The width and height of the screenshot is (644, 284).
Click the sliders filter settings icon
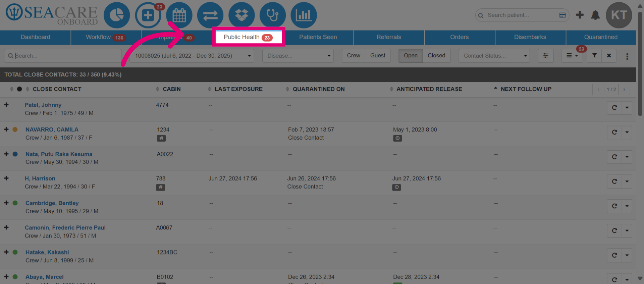click(546, 56)
